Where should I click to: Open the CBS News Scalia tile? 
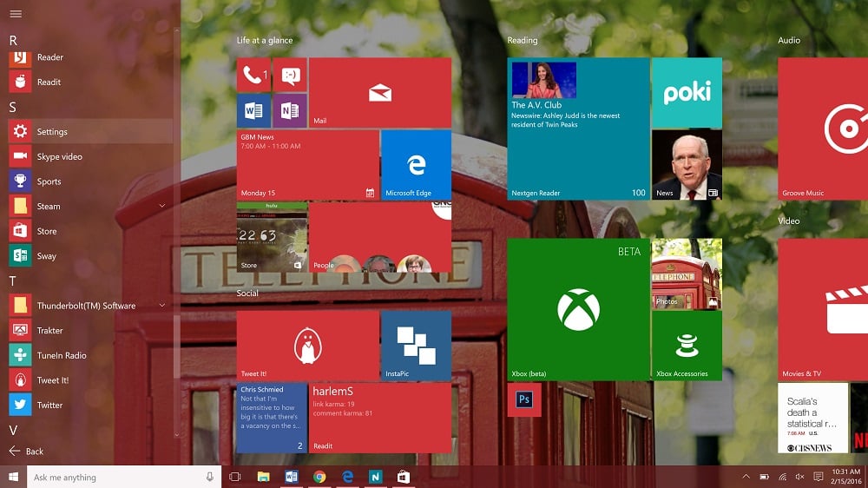coord(813,418)
